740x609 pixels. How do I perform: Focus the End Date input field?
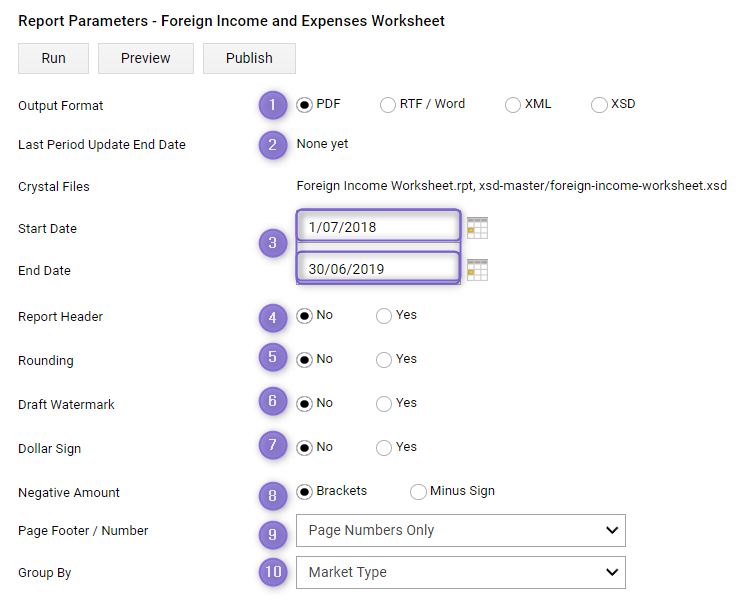(378, 269)
